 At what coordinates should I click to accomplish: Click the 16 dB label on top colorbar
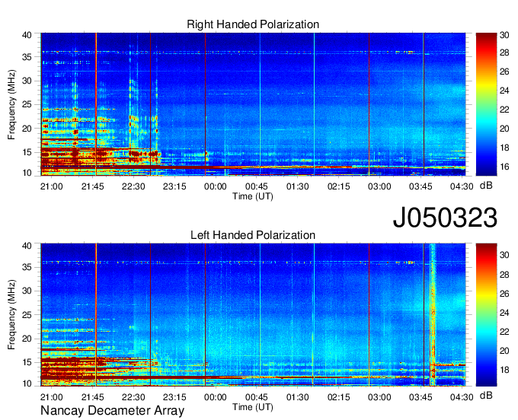click(504, 167)
